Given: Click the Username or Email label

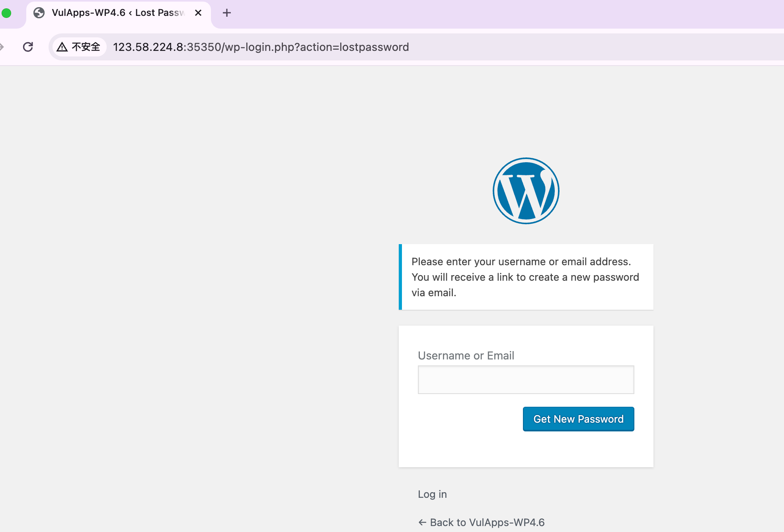Looking at the screenshot, I should pos(466,355).
